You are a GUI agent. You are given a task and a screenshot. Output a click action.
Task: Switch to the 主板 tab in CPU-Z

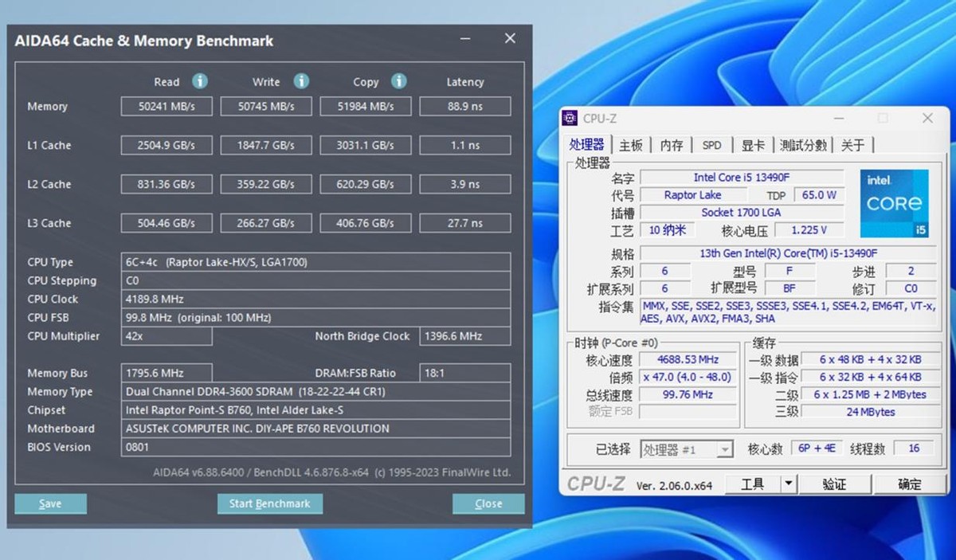630,144
